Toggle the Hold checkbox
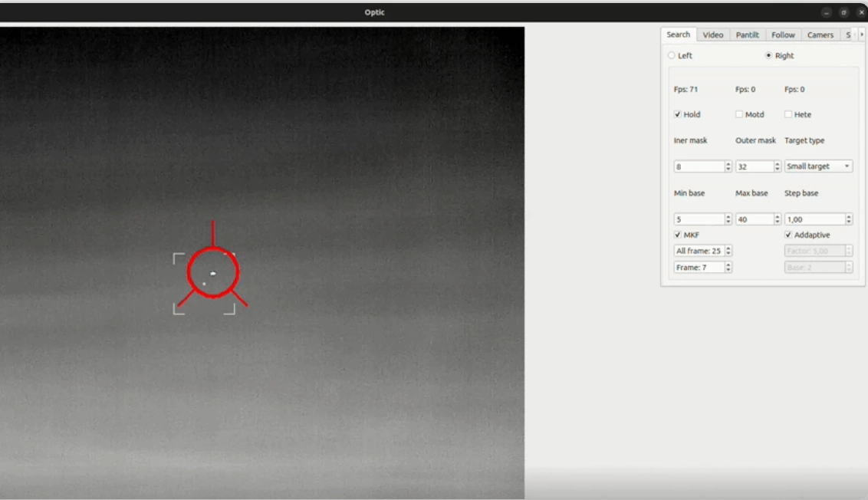Viewport: 868px width, 500px height. (x=678, y=114)
